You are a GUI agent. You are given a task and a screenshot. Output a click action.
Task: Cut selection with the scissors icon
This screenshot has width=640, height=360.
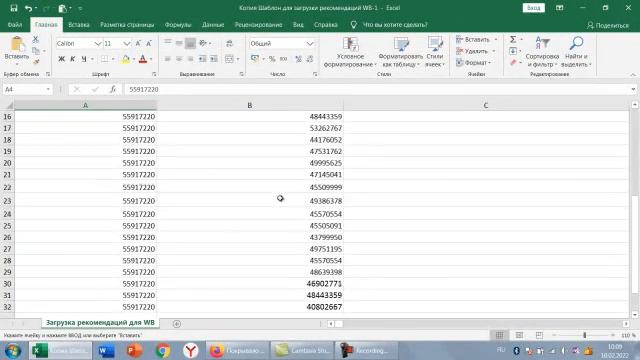click(x=36, y=40)
